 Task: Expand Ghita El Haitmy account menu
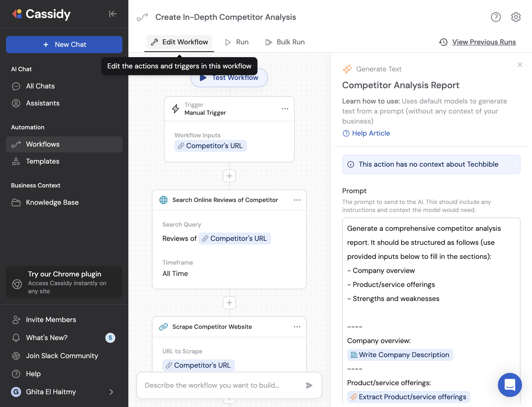point(64,392)
